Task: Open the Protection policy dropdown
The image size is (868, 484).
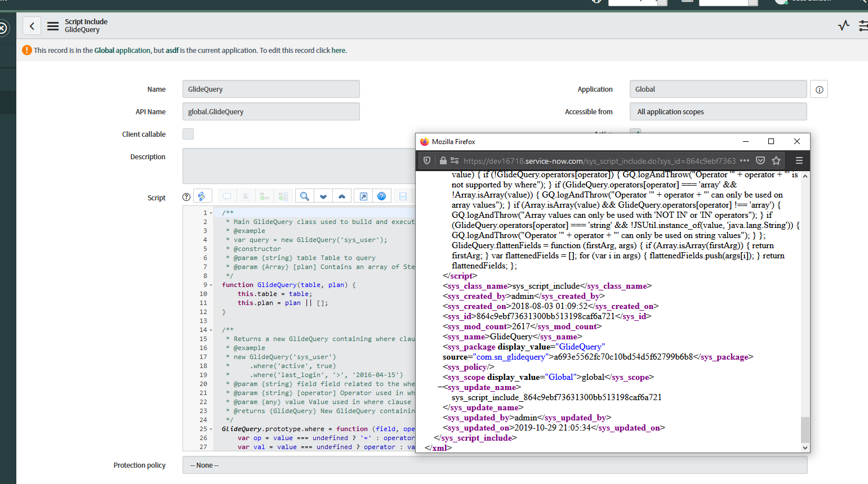Action: tap(495, 465)
